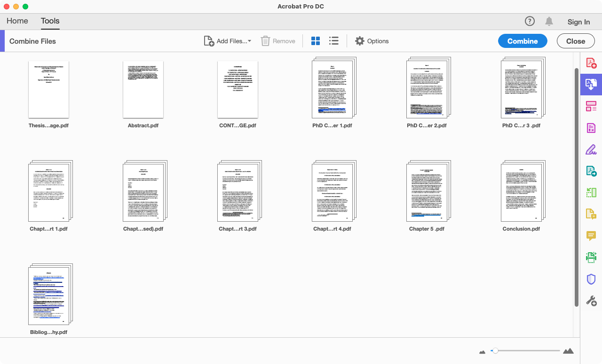
Task: Click the Close button in toolbar
Action: [576, 41]
